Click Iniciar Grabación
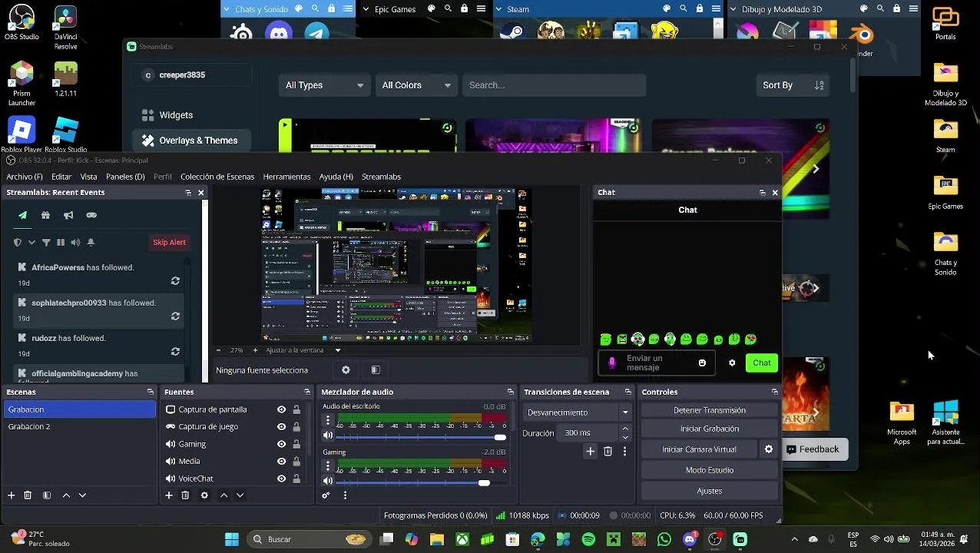This screenshot has width=980, height=553. 710,429
